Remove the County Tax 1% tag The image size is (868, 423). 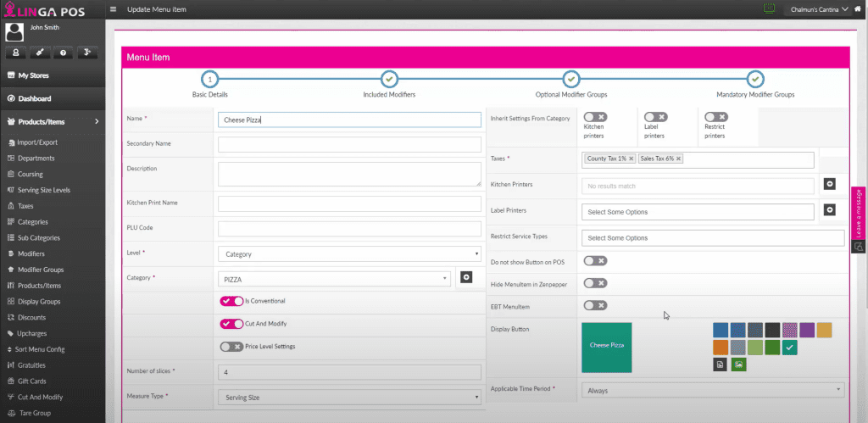631,159
